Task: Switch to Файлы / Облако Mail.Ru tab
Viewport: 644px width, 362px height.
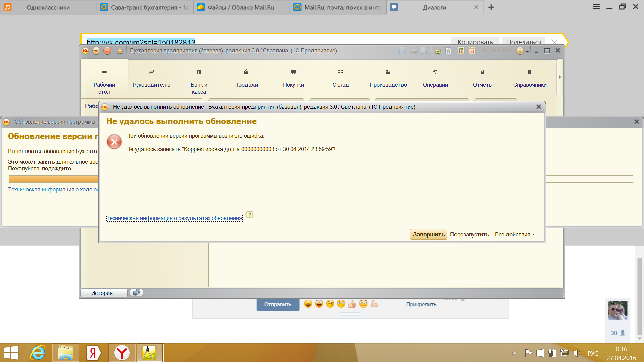Action: (x=240, y=7)
